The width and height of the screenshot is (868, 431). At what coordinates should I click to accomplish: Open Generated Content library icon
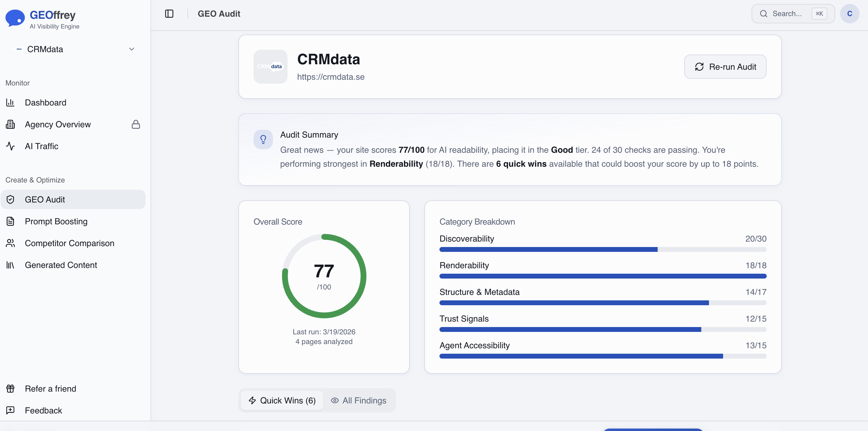pyautogui.click(x=10, y=265)
